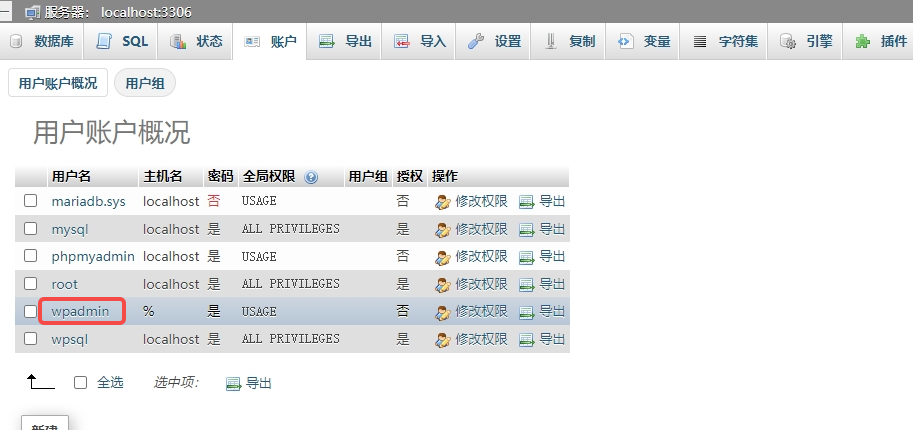Screen dimensions: 913x430
Task: Tick the checkbox for wpadmin user
Action: coord(31,311)
